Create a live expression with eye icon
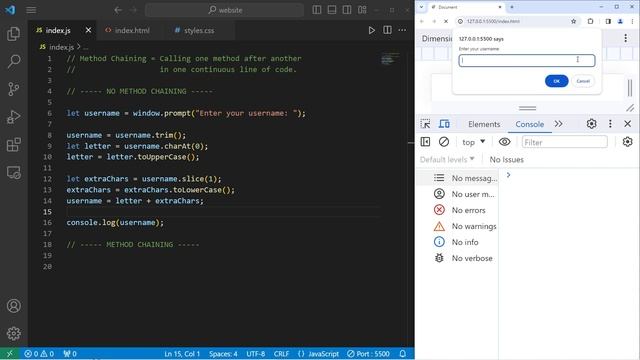This screenshot has height=360, width=640. 504,142
